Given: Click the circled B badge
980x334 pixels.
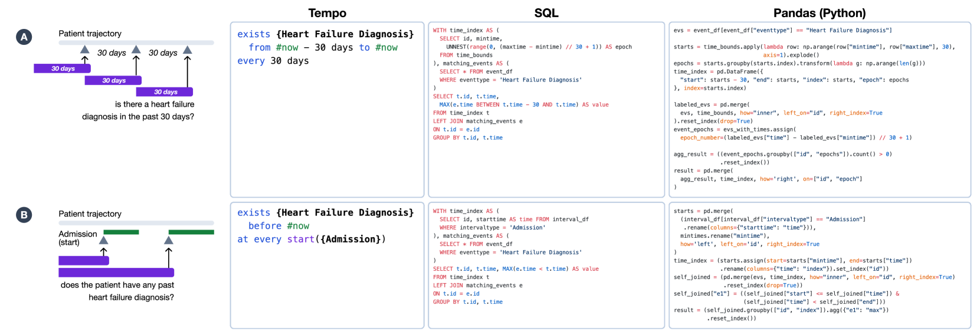Looking at the screenshot, I should pyautogui.click(x=24, y=215).
